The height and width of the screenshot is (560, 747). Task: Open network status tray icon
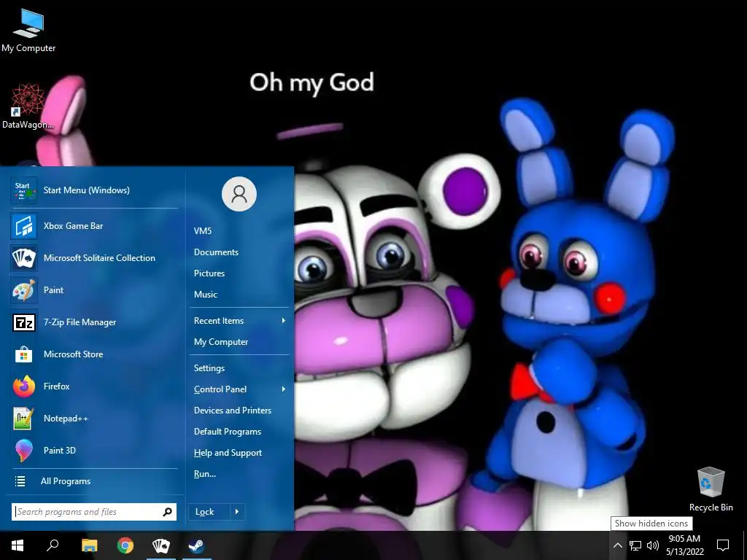click(x=635, y=545)
